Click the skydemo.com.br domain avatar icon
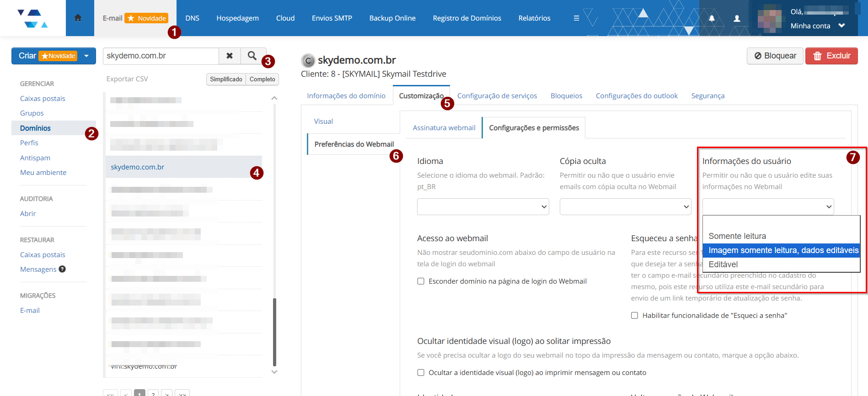 [x=308, y=60]
